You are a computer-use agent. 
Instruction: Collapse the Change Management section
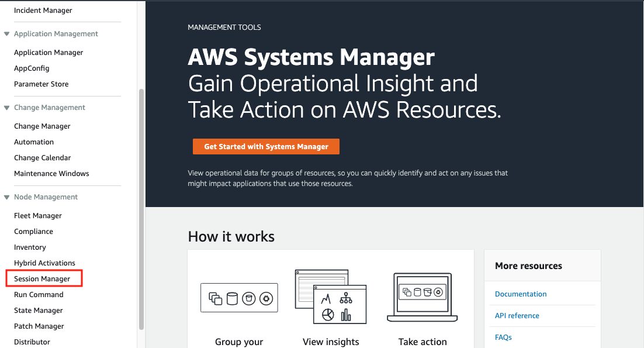pos(7,108)
